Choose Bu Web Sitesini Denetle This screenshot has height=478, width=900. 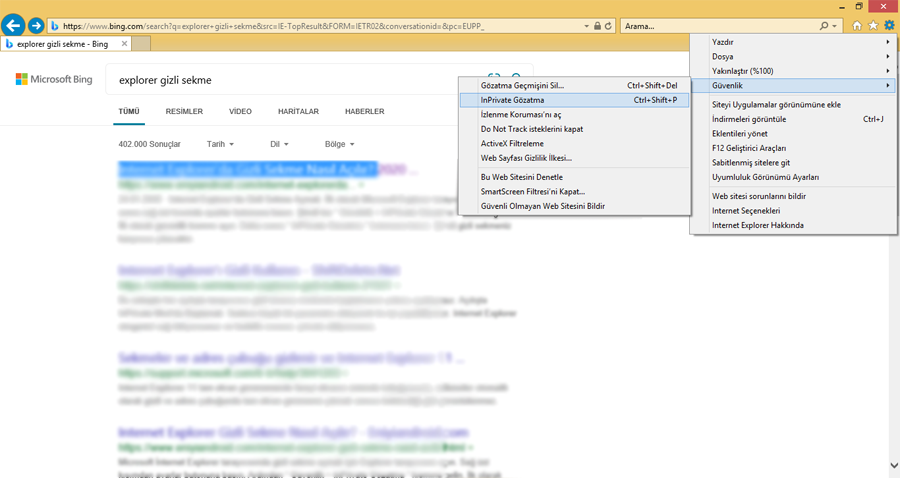point(575,177)
